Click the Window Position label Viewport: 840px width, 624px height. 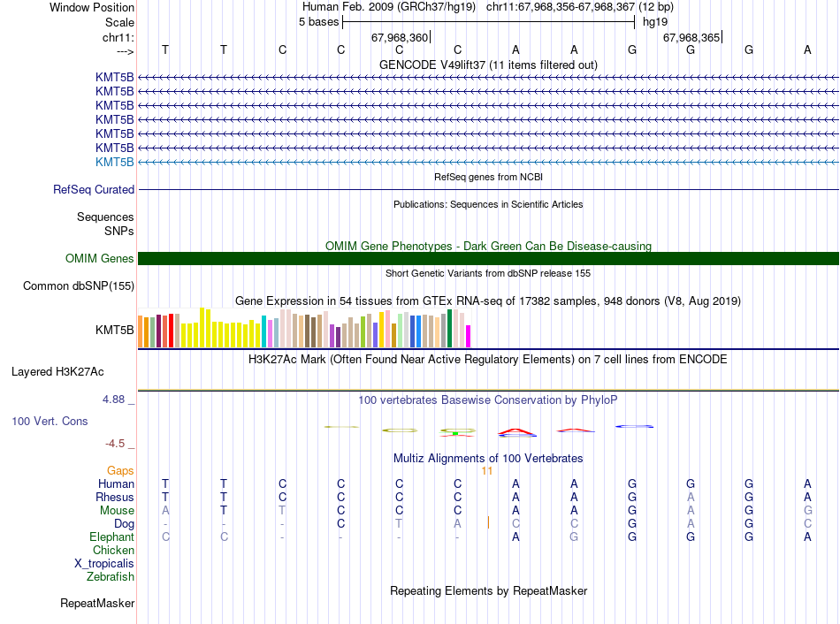(x=92, y=7)
